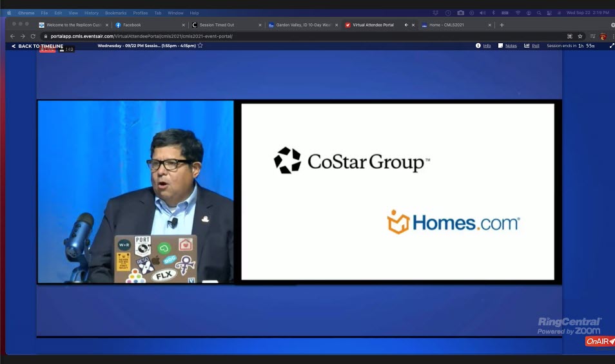Click the QR code icon in address bar
615x364 pixels.
(569, 36)
